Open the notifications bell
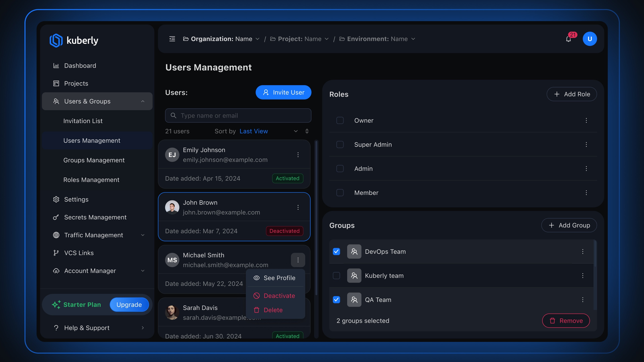The image size is (644, 362). point(568,39)
